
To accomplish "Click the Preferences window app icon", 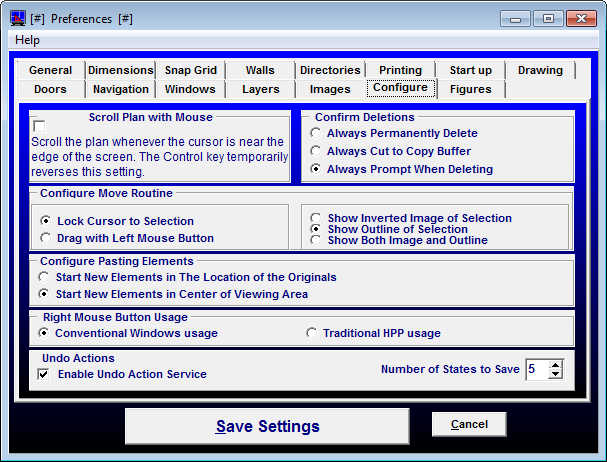I will [x=18, y=19].
